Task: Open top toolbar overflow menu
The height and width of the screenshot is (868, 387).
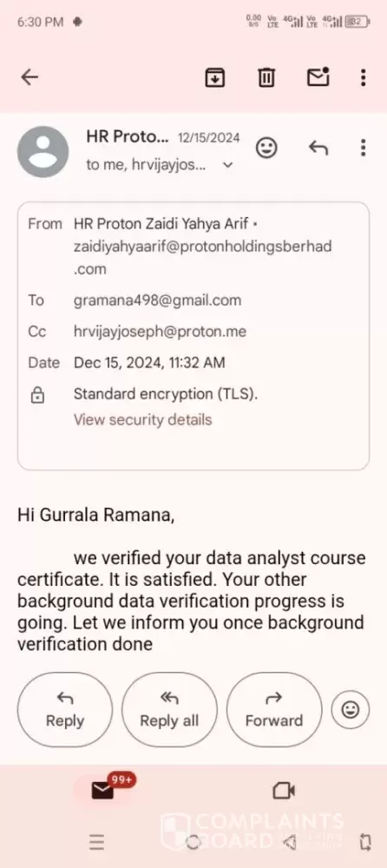Action: pos(363,77)
